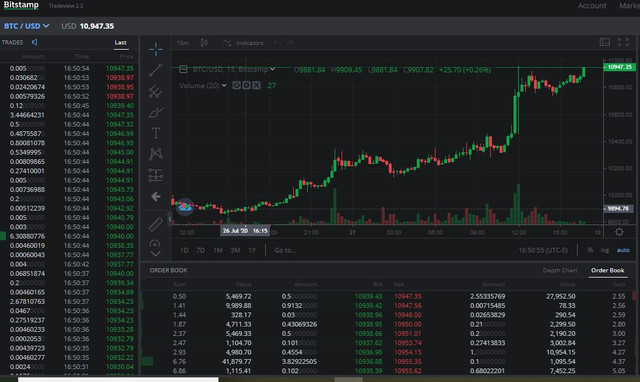
Task: Toggle percent scale mode
Action: [x=590, y=250]
